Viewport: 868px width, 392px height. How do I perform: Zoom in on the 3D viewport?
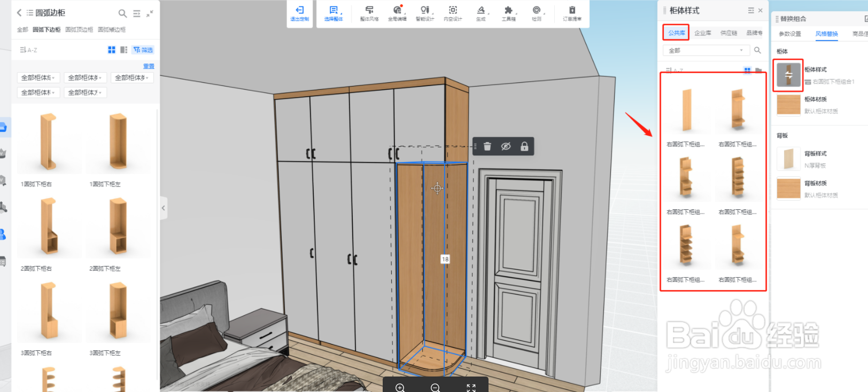pyautogui.click(x=400, y=388)
